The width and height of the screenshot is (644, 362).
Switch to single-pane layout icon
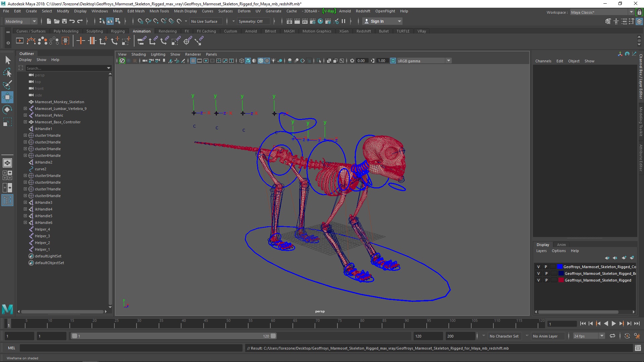[x=7, y=163]
